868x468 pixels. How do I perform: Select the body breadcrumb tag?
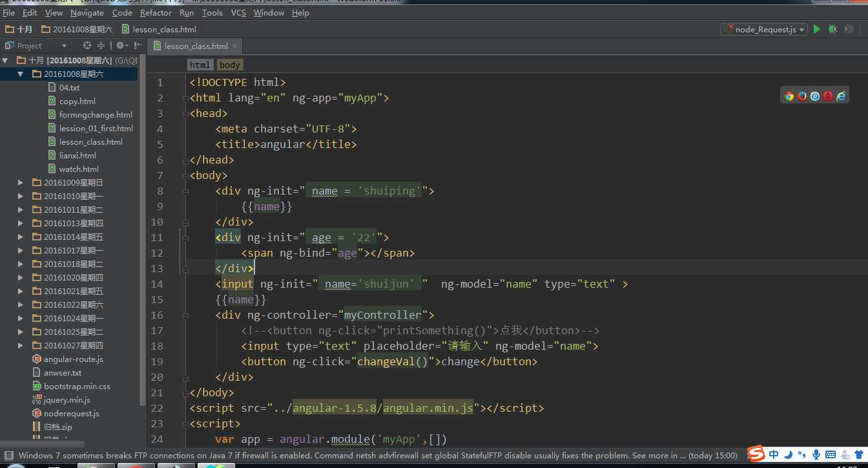229,65
